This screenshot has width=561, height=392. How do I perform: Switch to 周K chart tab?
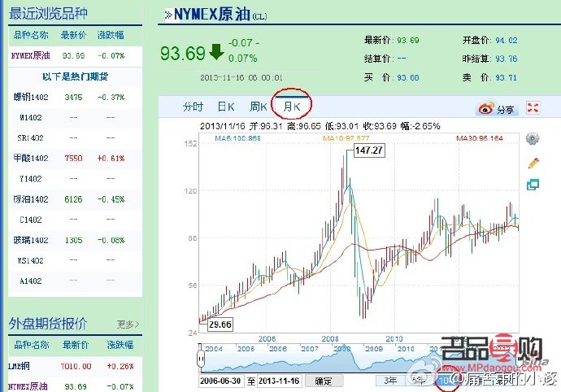259,107
